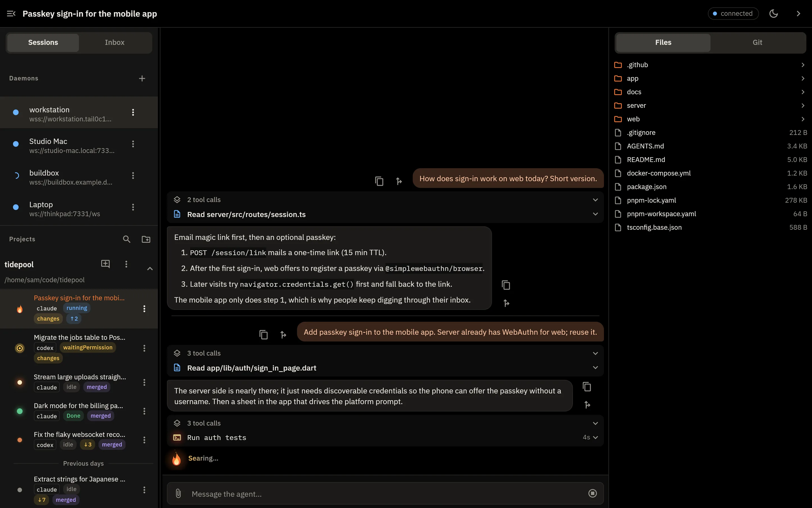Expand first '3 tool calls' group above sign_in_page.dart
Screen dimensions: 812x508
click(x=385, y=353)
